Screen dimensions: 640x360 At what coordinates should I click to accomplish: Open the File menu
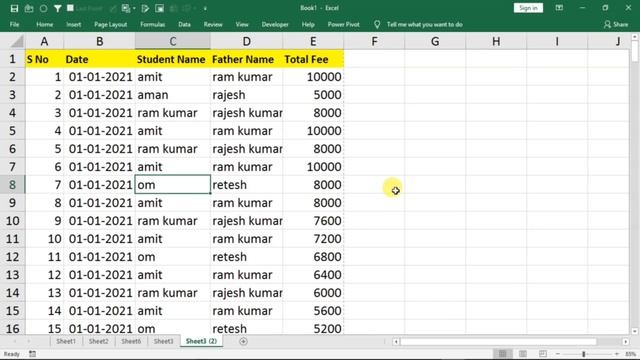(x=15, y=24)
